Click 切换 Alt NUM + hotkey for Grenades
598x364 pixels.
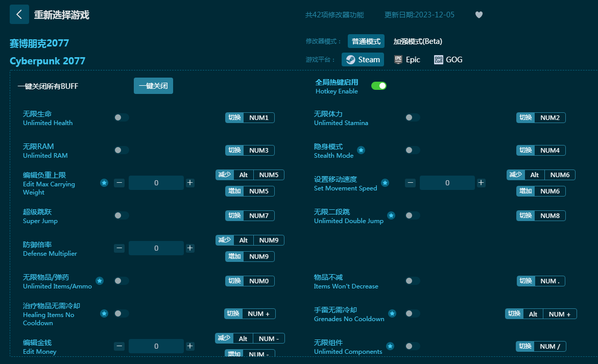pos(541,314)
